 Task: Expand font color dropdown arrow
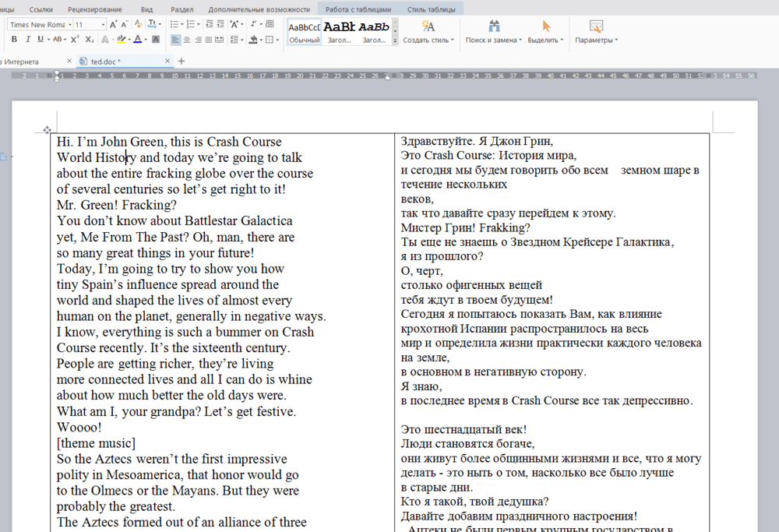click(146, 39)
